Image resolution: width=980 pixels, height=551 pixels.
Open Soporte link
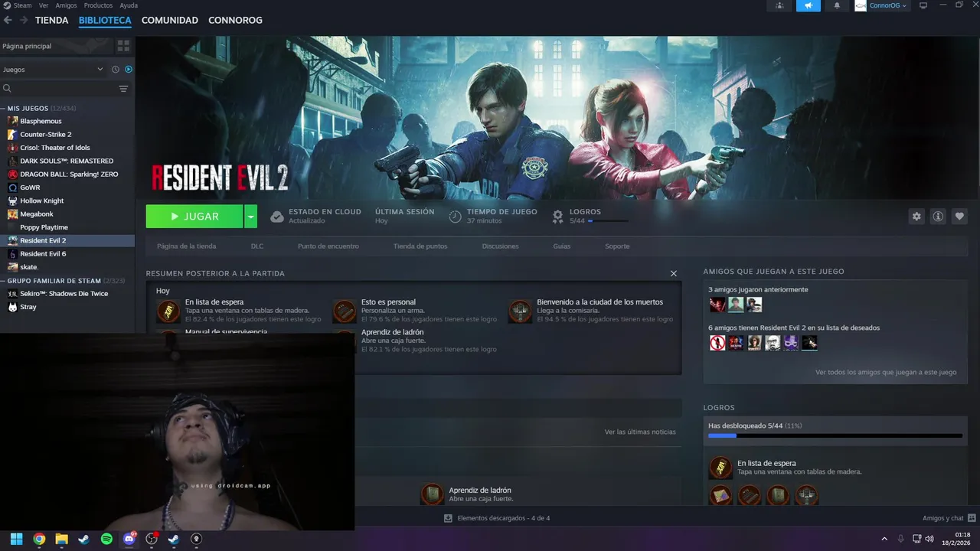[x=617, y=246]
